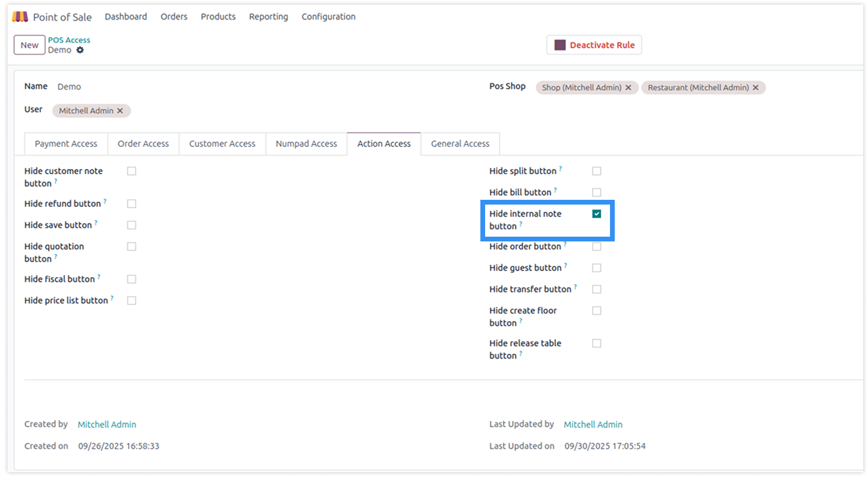Remove the Shop (Mitchell Admin) tag
Screen dimensions: 868x490
tap(628, 87)
